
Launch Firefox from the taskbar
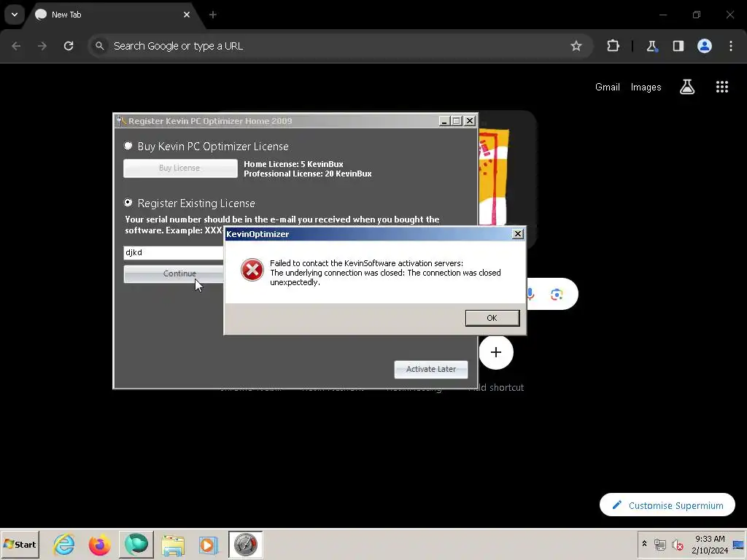99,544
